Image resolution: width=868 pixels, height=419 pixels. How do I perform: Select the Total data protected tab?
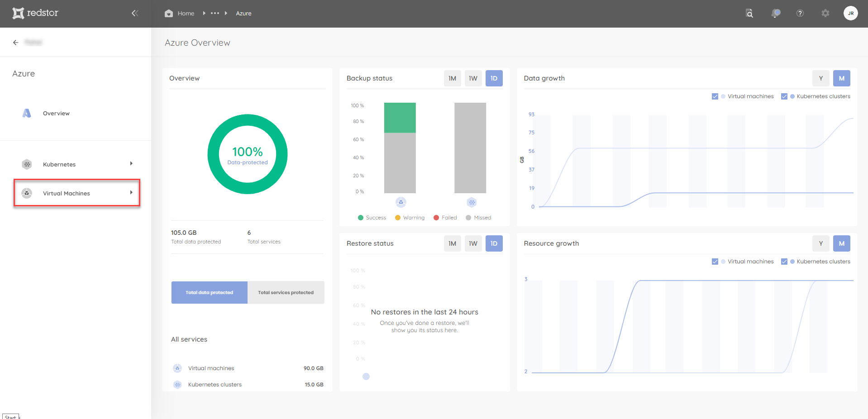pyautogui.click(x=210, y=292)
